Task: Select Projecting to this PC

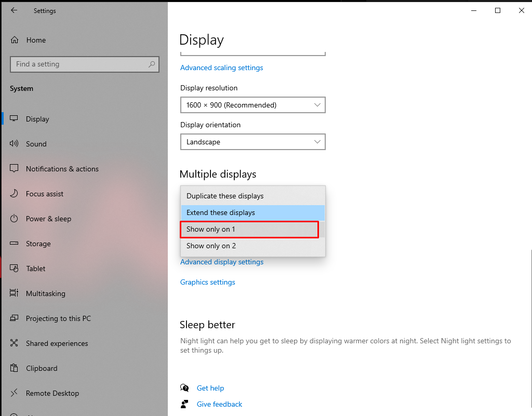Action: pyautogui.click(x=14, y=318)
